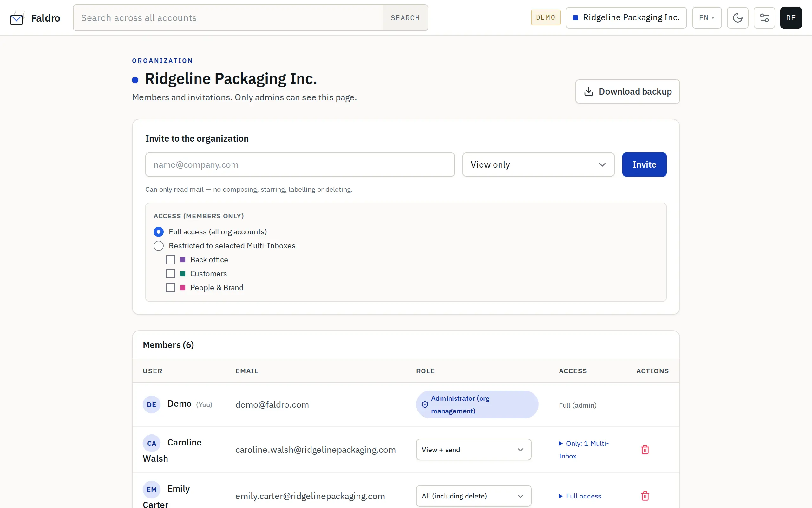Screen dimensions: 812x508
Task: Click the shield icon in Administrator badge
Action: pyautogui.click(x=425, y=404)
